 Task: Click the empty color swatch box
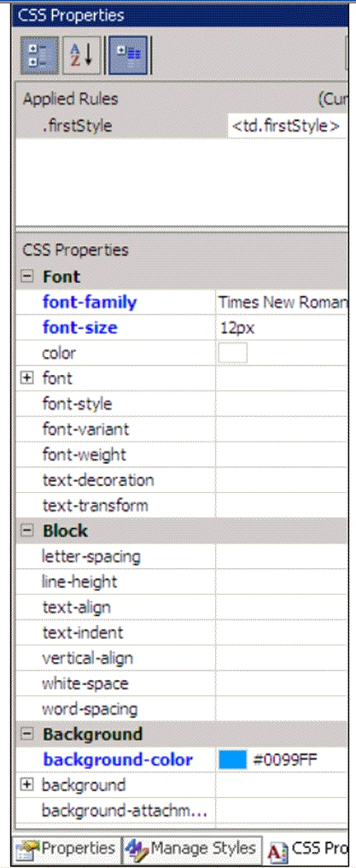233,353
